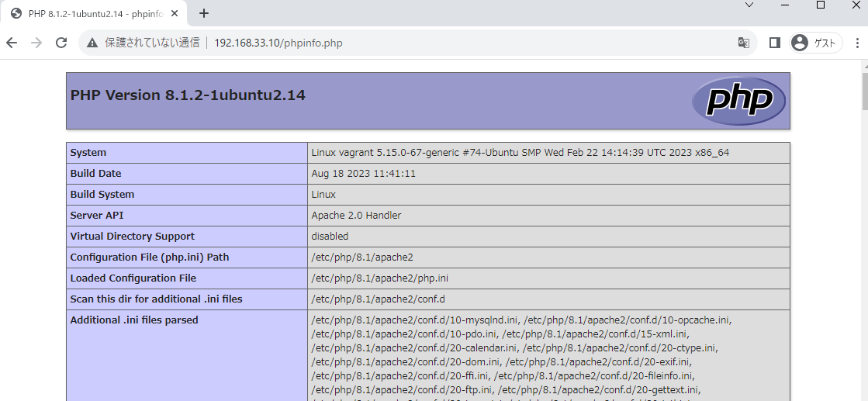Viewport: 868px width, 401px height.
Task: Click the /etc/php/8.1/apache2/conf.d value
Action: pos(378,299)
